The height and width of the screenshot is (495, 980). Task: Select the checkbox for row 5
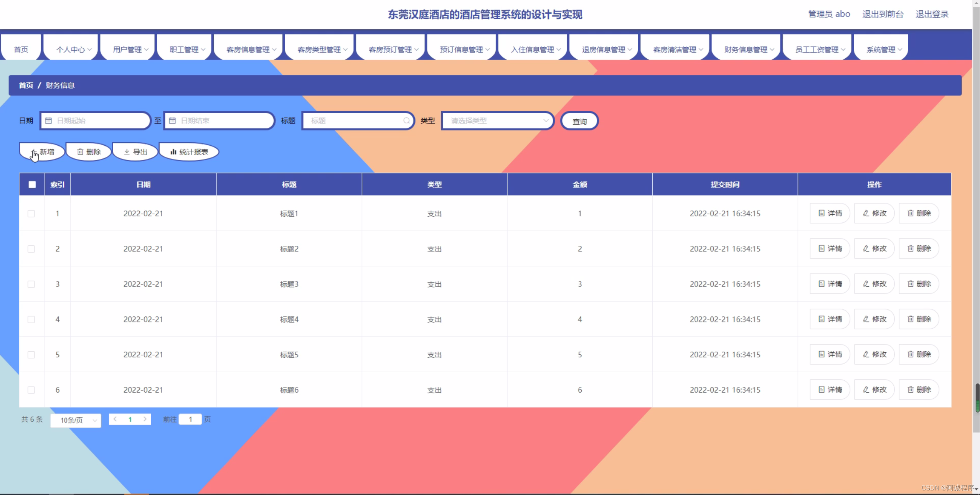point(31,355)
